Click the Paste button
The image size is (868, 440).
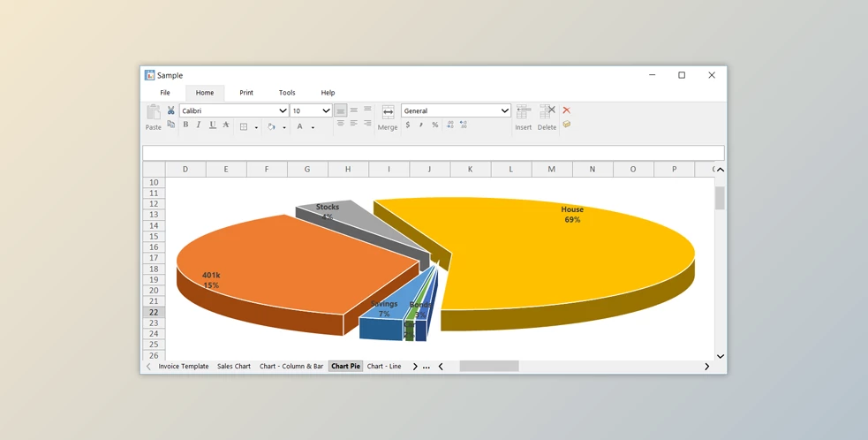[154, 118]
